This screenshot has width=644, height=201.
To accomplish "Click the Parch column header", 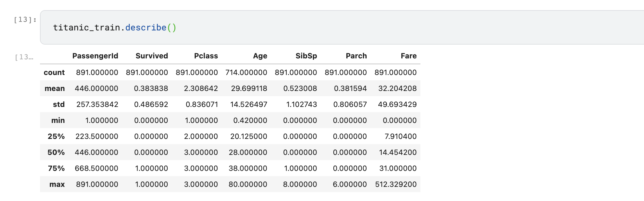I will click(x=356, y=56).
